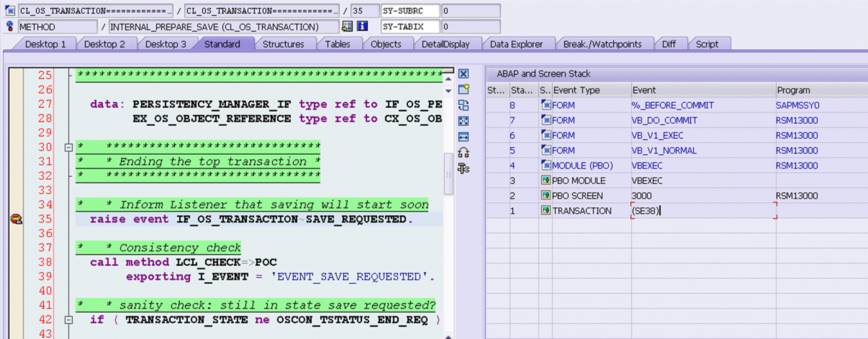Click the ABAP and Screen Stack title
Image resolution: width=868 pixels, height=339 pixels.
(x=543, y=74)
